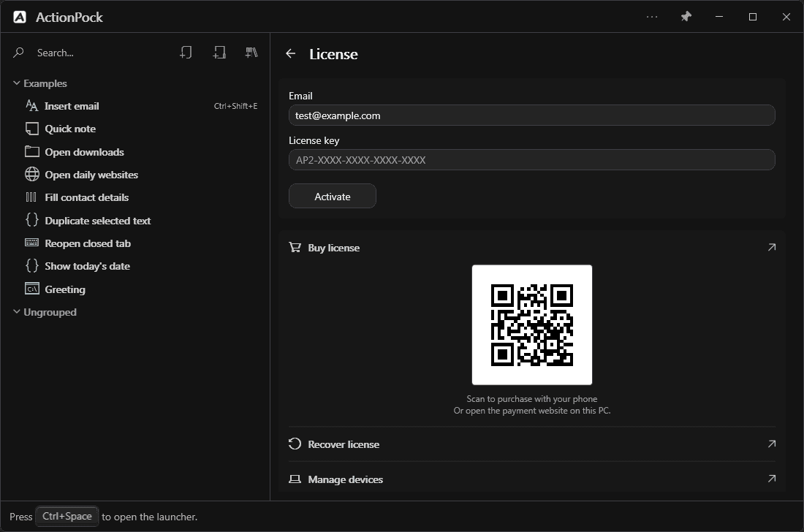Click the Ctrl+Space shortcut key badge

[x=67, y=516]
